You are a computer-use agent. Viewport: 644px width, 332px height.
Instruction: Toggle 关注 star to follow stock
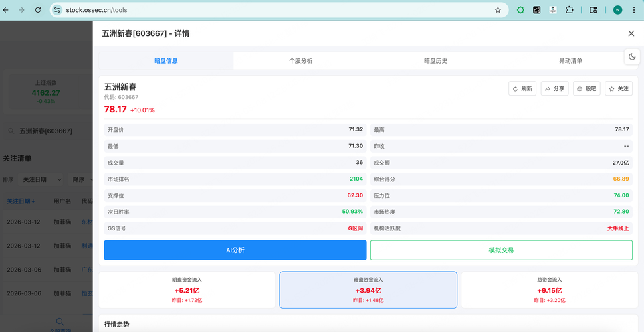(x=619, y=88)
